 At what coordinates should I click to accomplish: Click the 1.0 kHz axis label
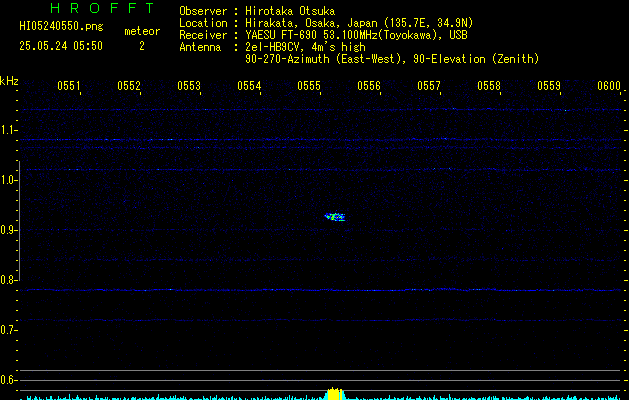8,180
